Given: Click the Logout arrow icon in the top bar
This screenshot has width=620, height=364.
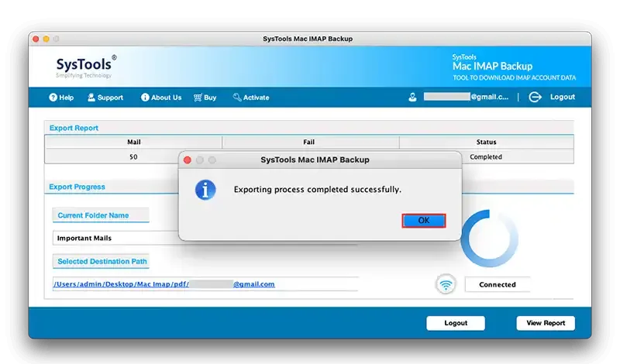Looking at the screenshot, I should tap(535, 98).
